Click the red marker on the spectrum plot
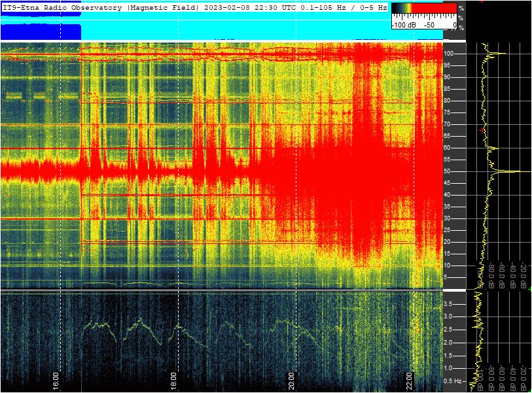This screenshot has width=532, height=393. point(483,131)
